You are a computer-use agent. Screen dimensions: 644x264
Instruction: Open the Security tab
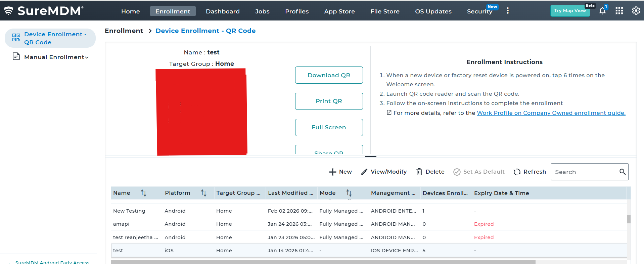479,11
